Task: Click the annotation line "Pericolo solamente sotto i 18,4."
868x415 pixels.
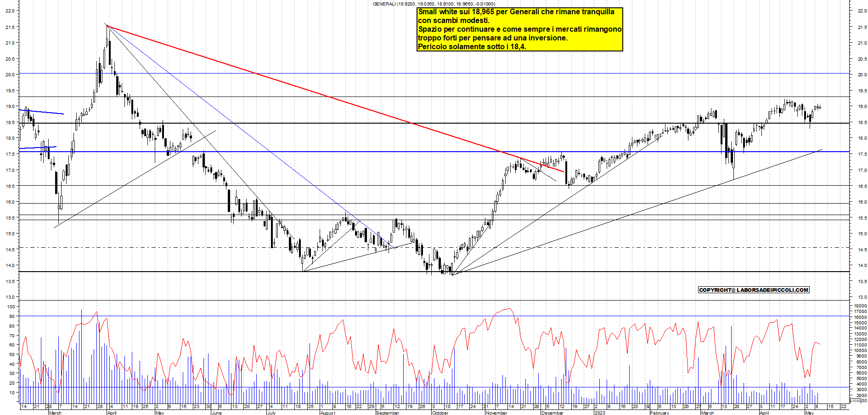Action: [x=472, y=46]
